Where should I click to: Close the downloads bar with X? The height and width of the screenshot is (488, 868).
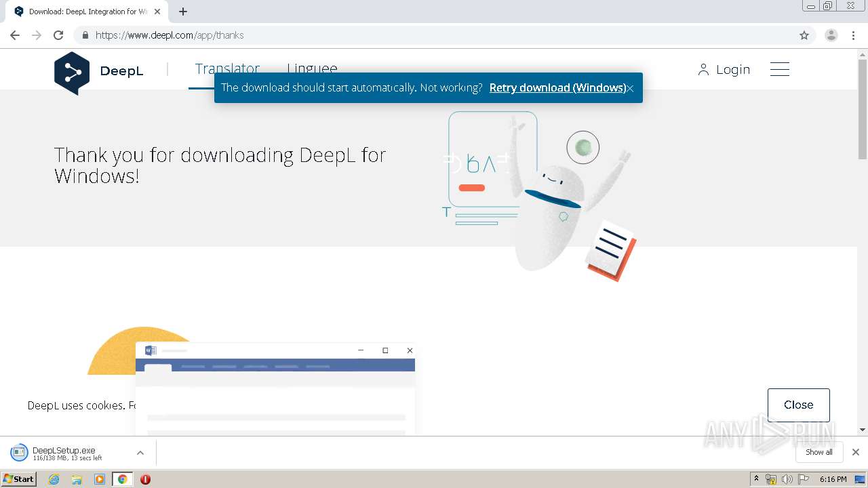coord(856,452)
